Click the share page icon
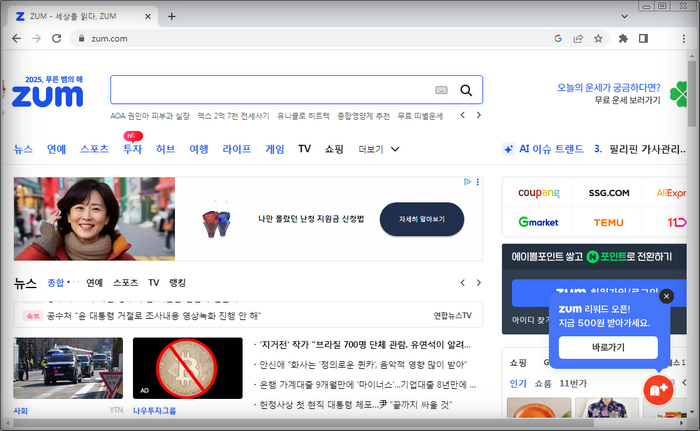Viewport: 700px width, 431px height. (578, 39)
